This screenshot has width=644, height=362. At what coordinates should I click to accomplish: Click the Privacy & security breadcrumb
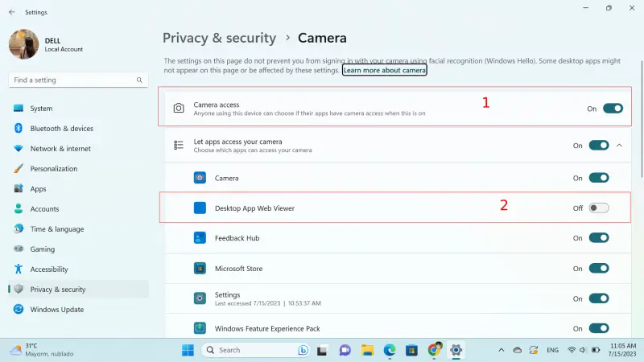pyautogui.click(x=219, y=38)
